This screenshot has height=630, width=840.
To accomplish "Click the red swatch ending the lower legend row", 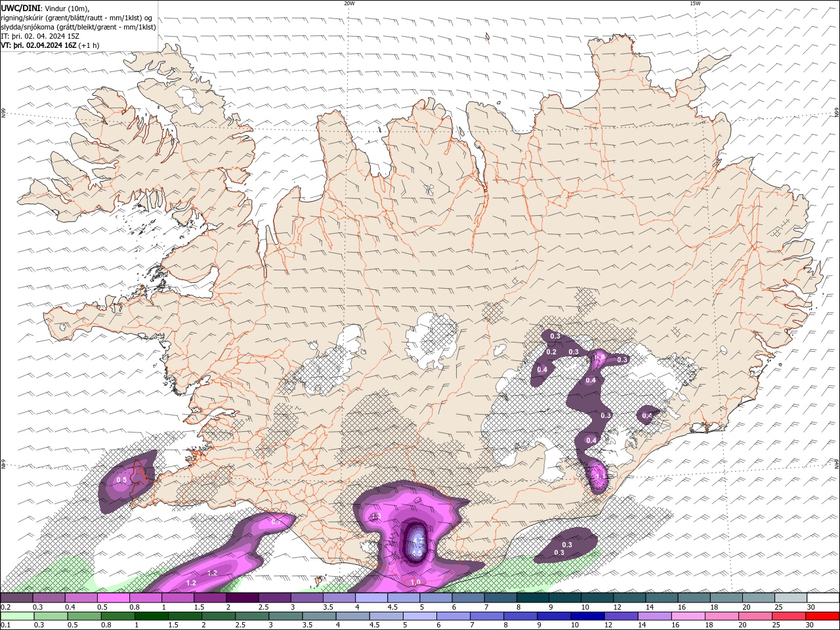I will pyautogui.click(x=823, y=616).
